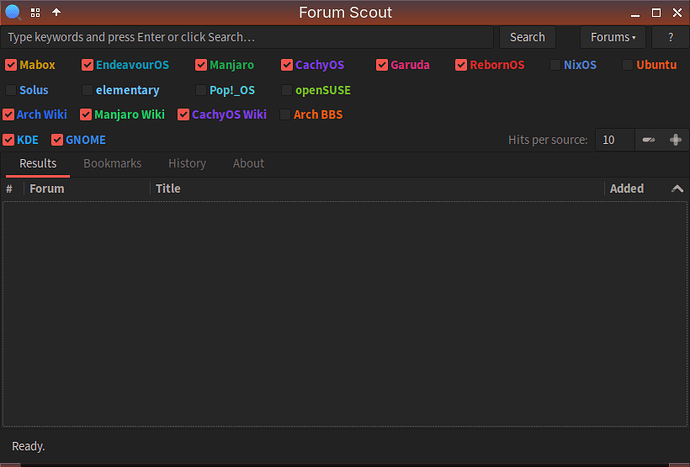This screenshot has height=467, width=690.
Task: Maximize the Forum Scout window
Action: coord(656,13)
